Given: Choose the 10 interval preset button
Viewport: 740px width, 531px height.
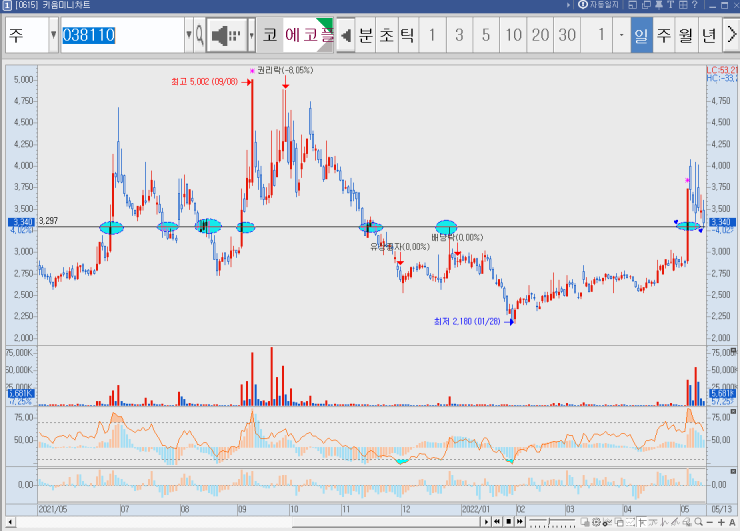Looking at the screenshot, I should pyautogui.click(x=513, y=35).
